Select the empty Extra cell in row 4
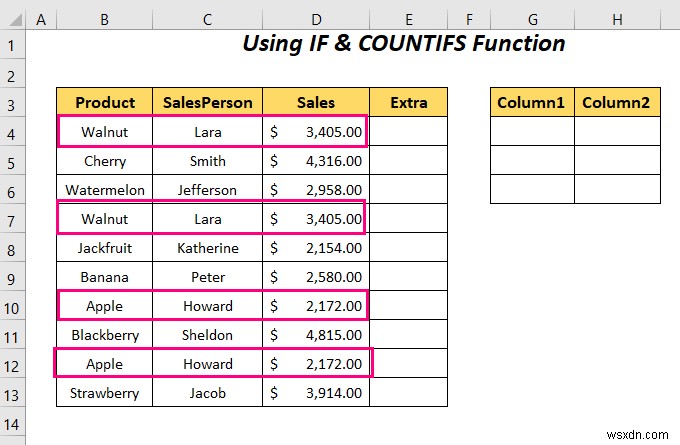 point(409,131)
